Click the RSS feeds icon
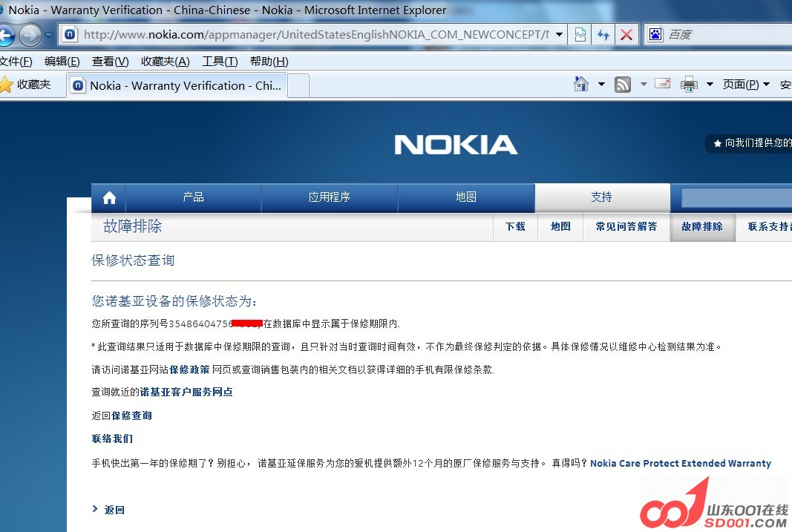Screen dimensions: 792x532 (x=624, y=85)
